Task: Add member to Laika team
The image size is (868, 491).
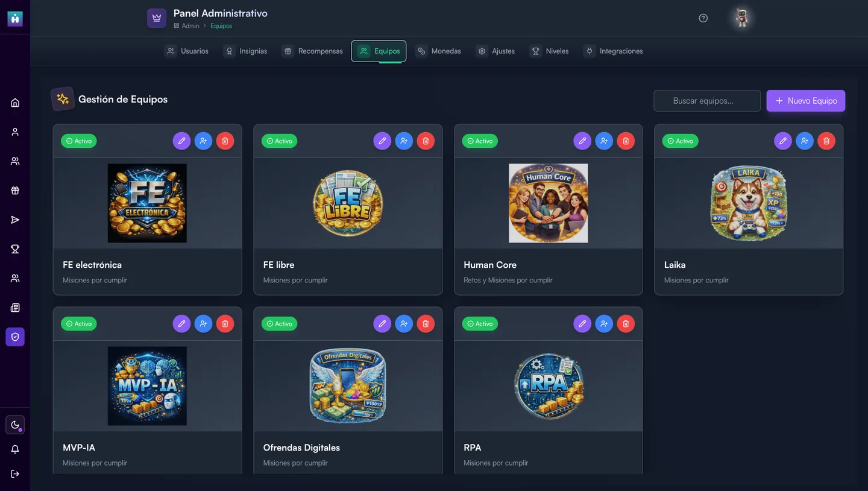Action: point(805,141)
